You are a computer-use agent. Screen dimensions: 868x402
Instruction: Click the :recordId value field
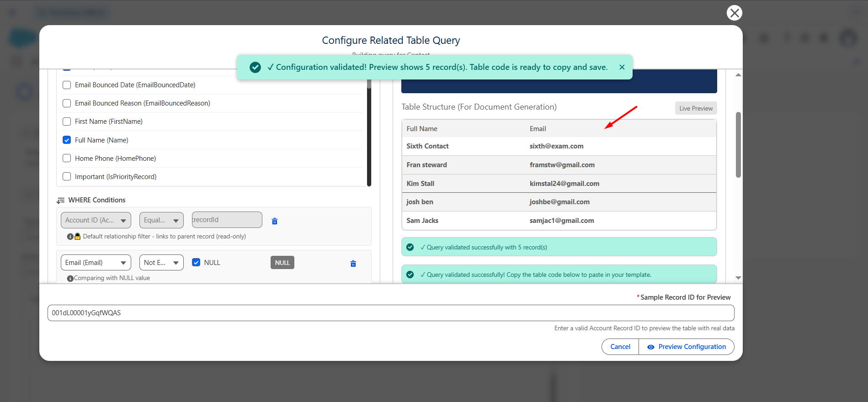(x=227, y=220)
